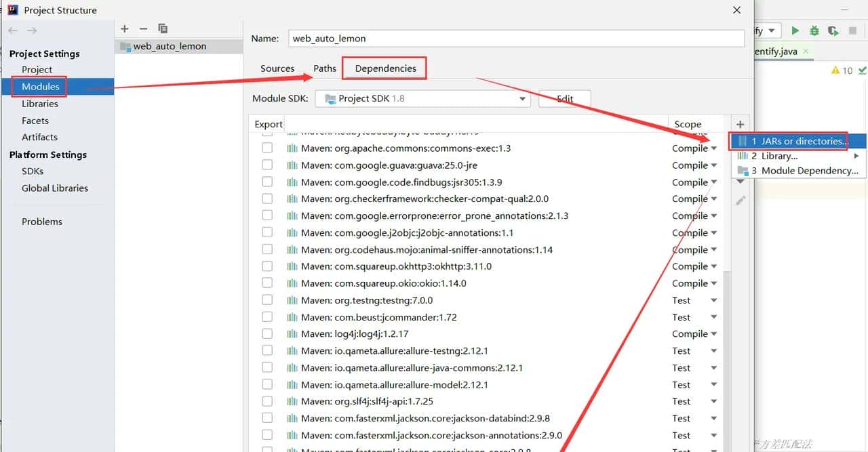Screen dimensions: 868x452
Task: Click the back navigation arrow
Action: click(12, 30)
